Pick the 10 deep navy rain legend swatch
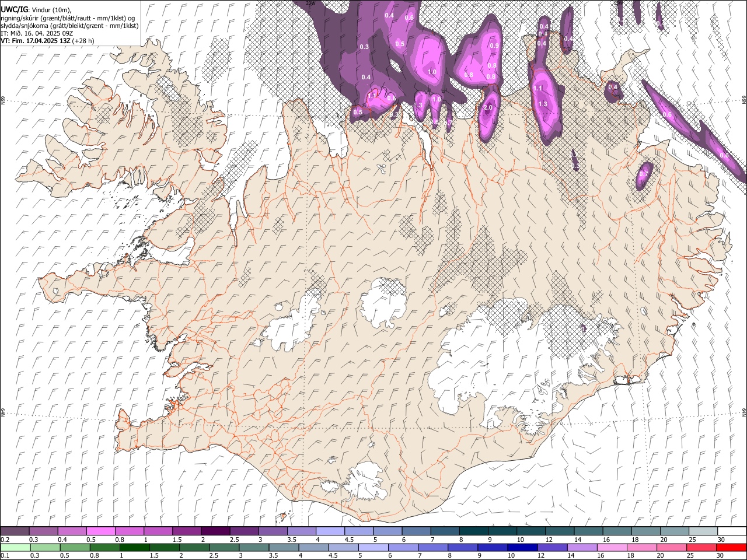747x560 pixels. (522, 547)
